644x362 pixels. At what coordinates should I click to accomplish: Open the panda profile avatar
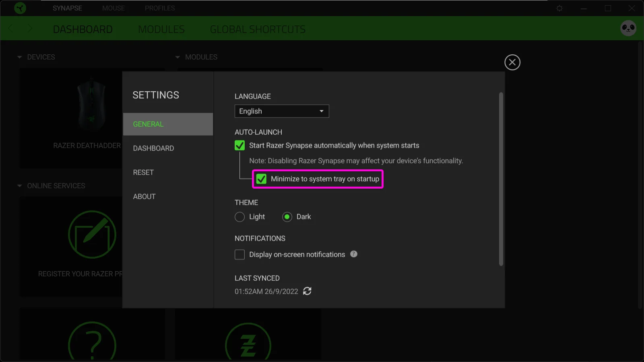(x=628, y=28)
